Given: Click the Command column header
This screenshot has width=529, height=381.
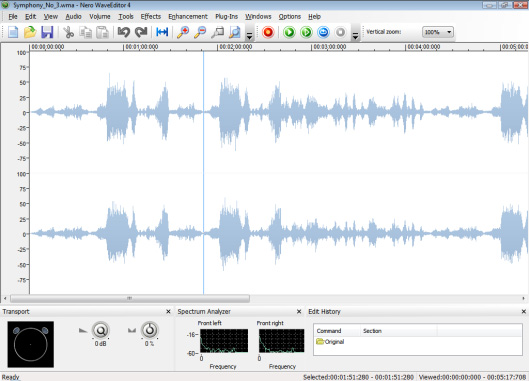Looking at the screenshot, I should [x=337, y=331].
